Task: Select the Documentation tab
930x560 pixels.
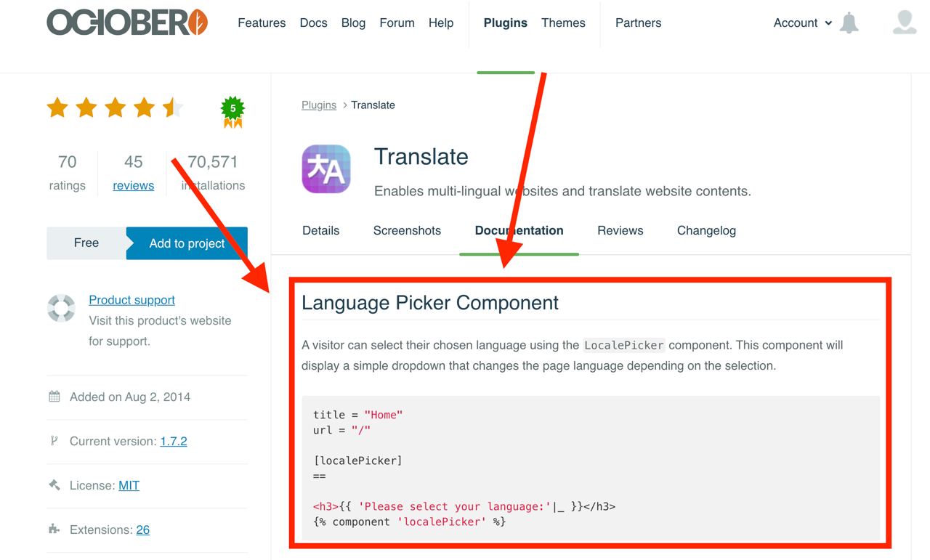Action: click(x=519, y=230)
